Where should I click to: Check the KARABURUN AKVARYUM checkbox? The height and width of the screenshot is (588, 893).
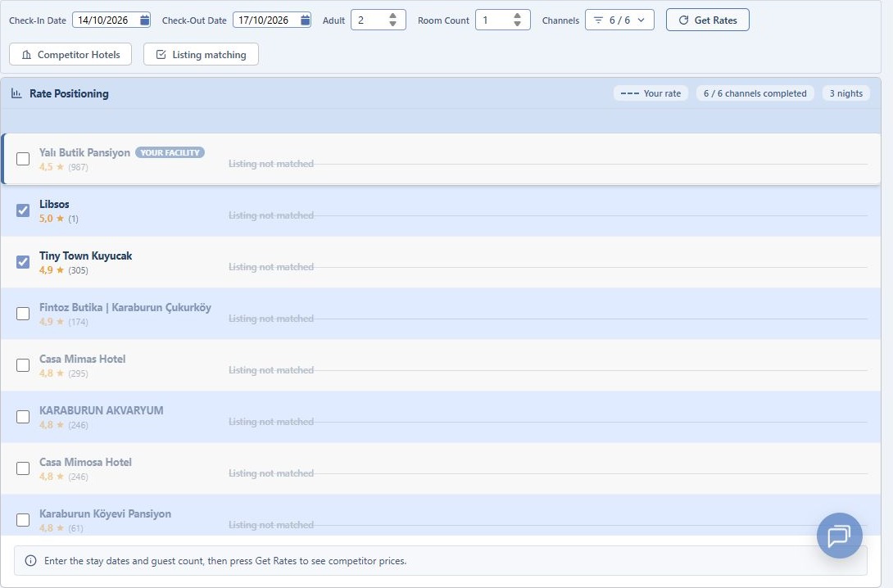[23, 417]
